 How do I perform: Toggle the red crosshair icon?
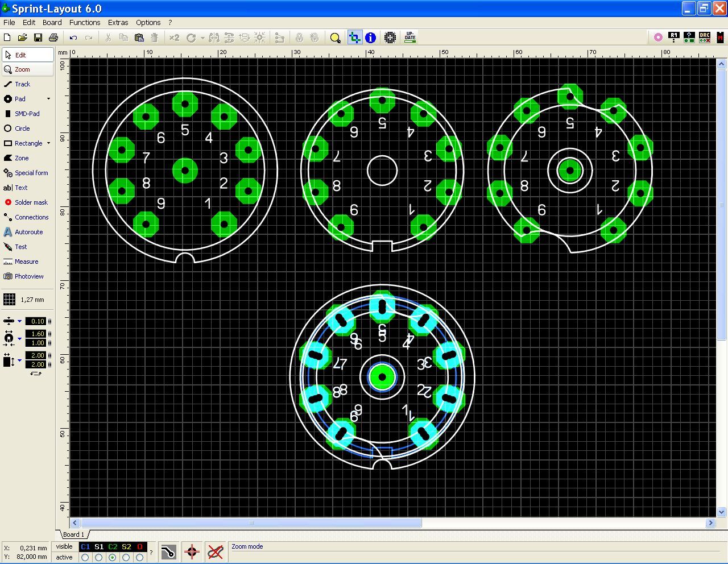tap(192, 551)
